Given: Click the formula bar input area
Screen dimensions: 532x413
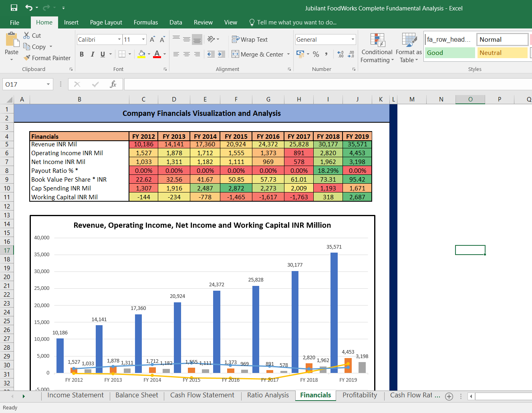Looking at the screenshot, I should tap(328, 84).
